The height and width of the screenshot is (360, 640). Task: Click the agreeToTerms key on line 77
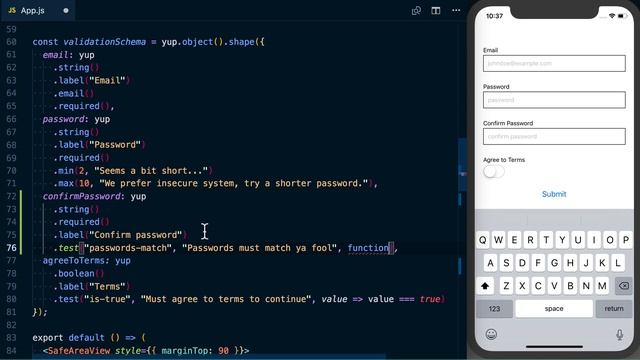click(x=74, y=260)
